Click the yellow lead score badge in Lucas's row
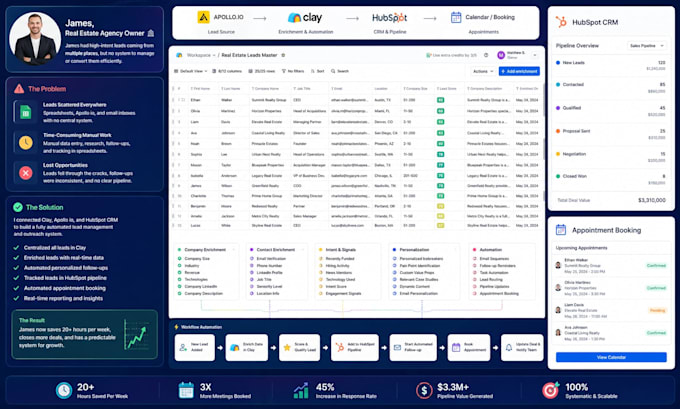The width and height of the screenshot is (680, 409). tap(440, 226)
